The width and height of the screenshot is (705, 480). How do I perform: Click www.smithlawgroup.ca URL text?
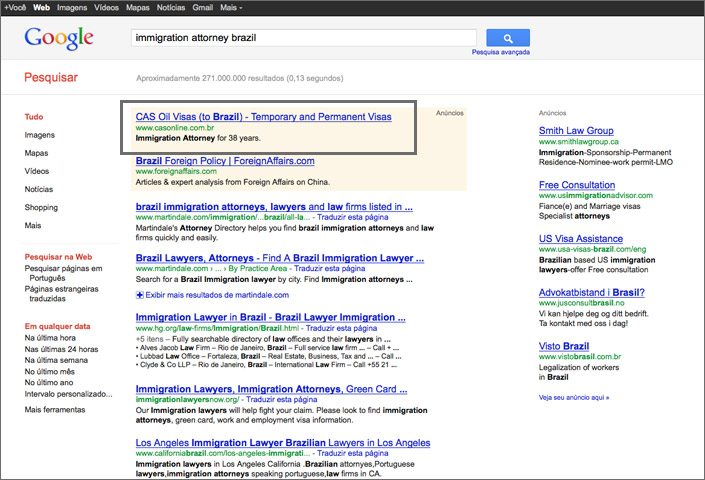(x=579, y=142)
